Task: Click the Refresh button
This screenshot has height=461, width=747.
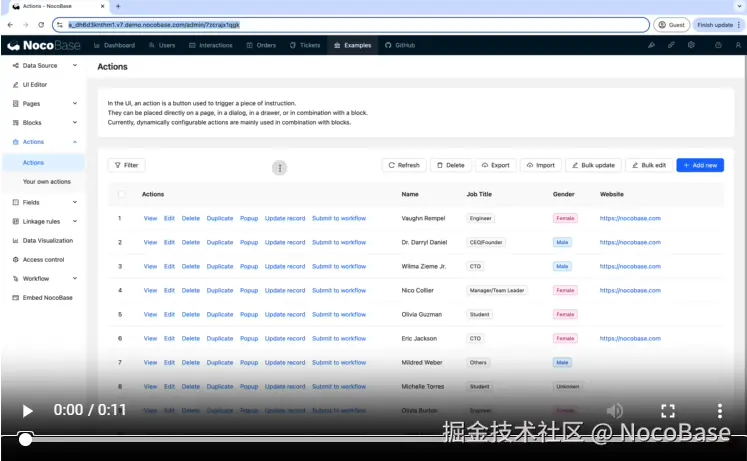Action: [404, 165]
